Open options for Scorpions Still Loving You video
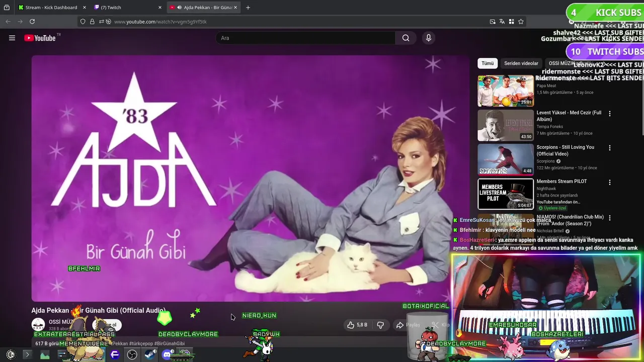This screenshot has height=362, width=644. [610, 148]
